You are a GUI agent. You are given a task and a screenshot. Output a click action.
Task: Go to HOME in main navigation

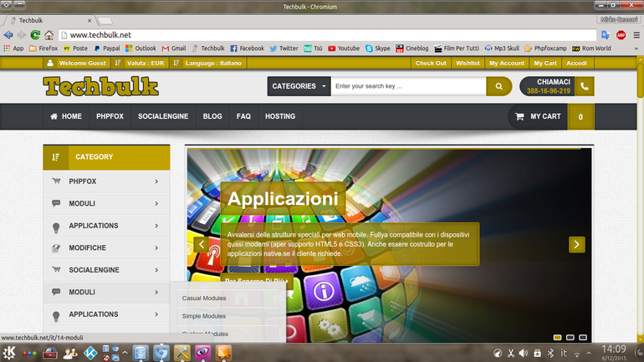66,116
